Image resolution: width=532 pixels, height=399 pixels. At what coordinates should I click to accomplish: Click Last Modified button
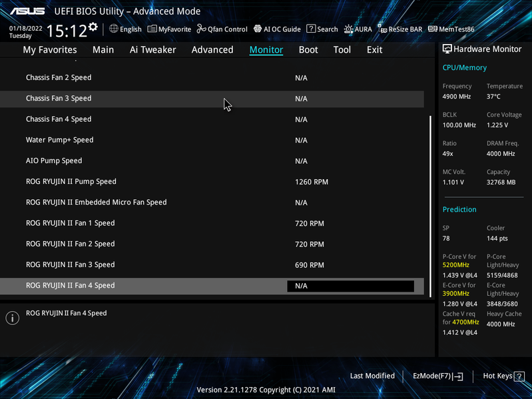click(x=372, y=376)
